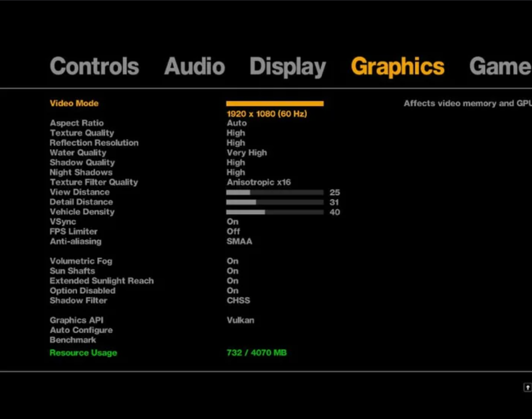Change the Water Quality Very High value
Screen dimensions: 532x419
(x=247, y=153)
